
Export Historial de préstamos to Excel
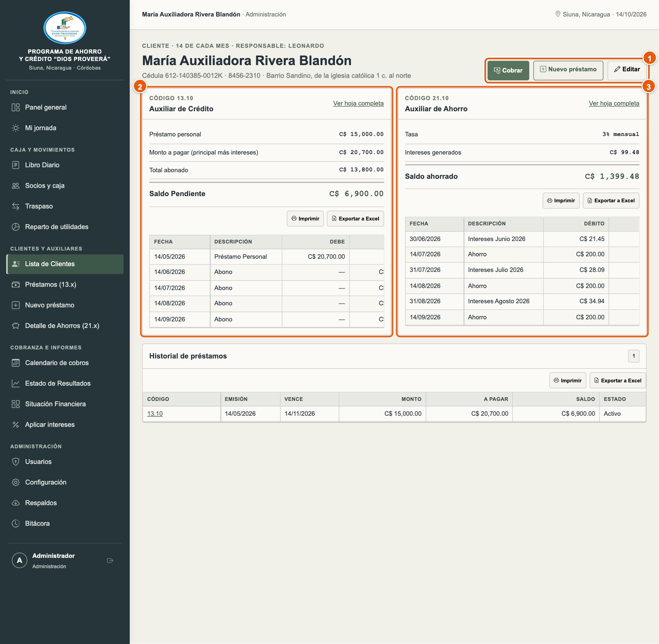point(618,381)
